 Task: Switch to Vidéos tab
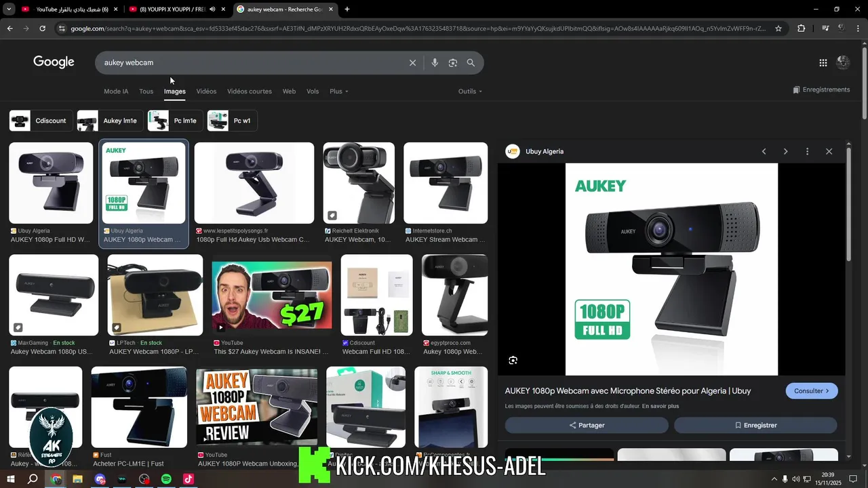(x=206, y=91)
